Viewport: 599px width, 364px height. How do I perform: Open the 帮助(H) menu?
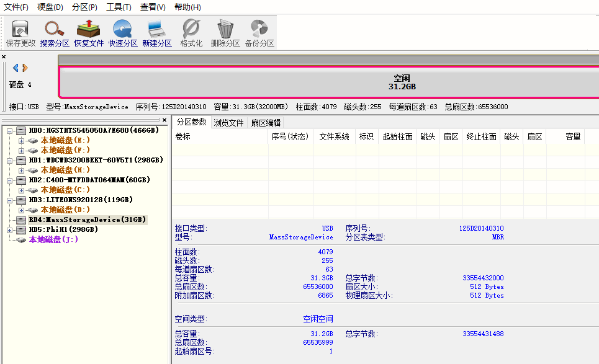coord(187,7)
